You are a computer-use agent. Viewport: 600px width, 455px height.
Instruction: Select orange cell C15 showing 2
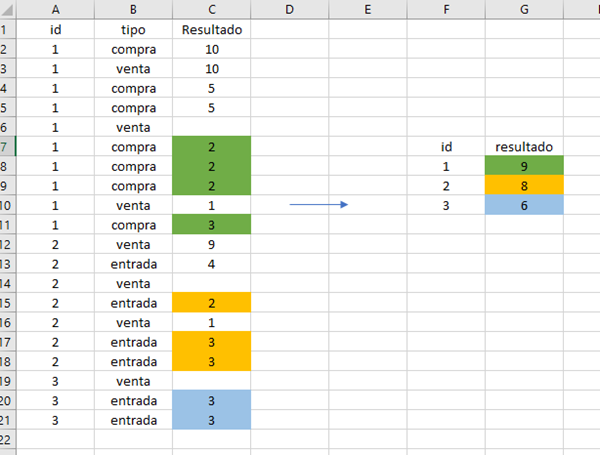click(211, 302)
